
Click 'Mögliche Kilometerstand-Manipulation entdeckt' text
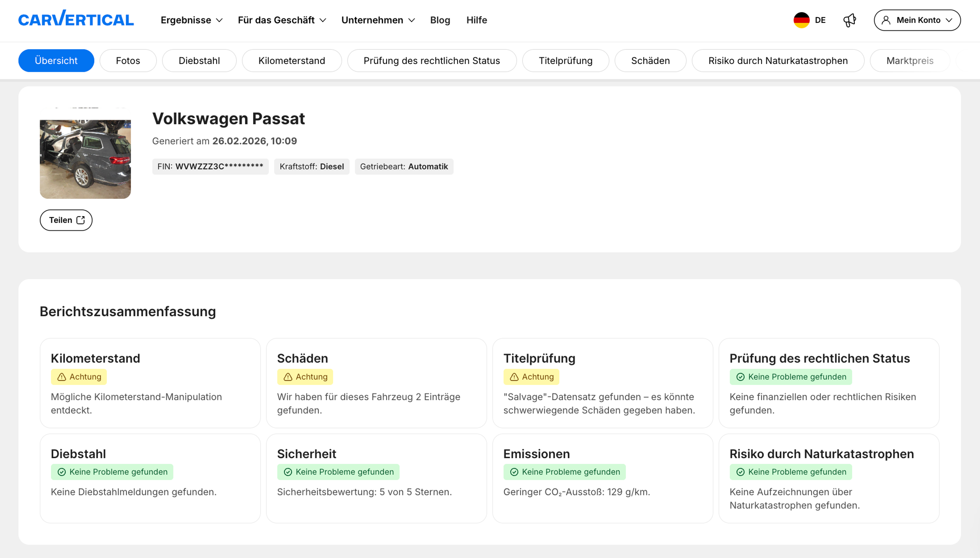coord(136,404)
